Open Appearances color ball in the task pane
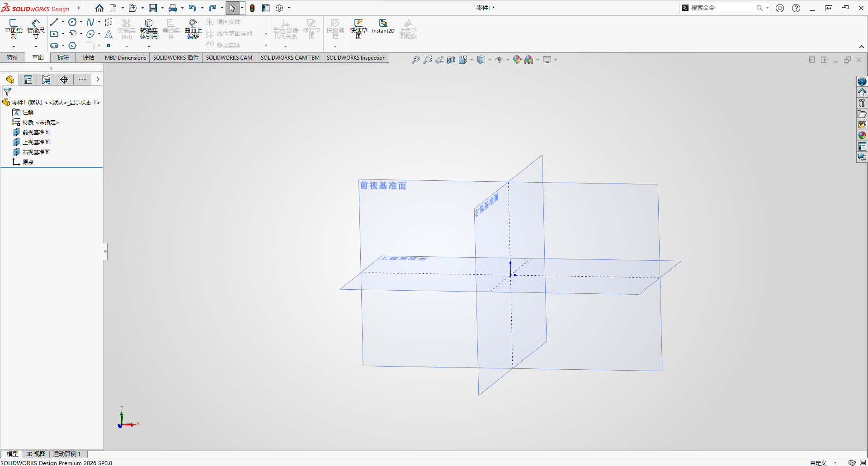Image resolution: width=868 pixels, height=466 pixels. (x=862, y=135)
